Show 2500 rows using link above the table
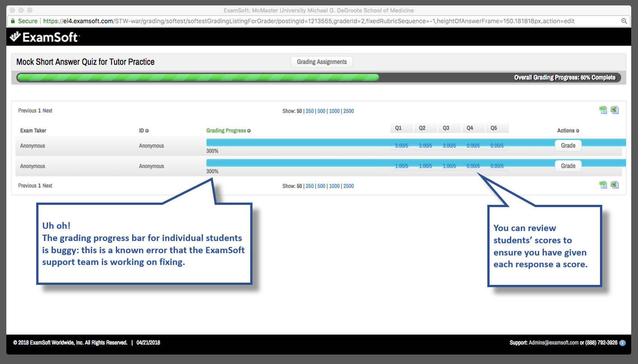Image resolution: width=638 pixels, height=364 pixels. (x=348, y=111)
